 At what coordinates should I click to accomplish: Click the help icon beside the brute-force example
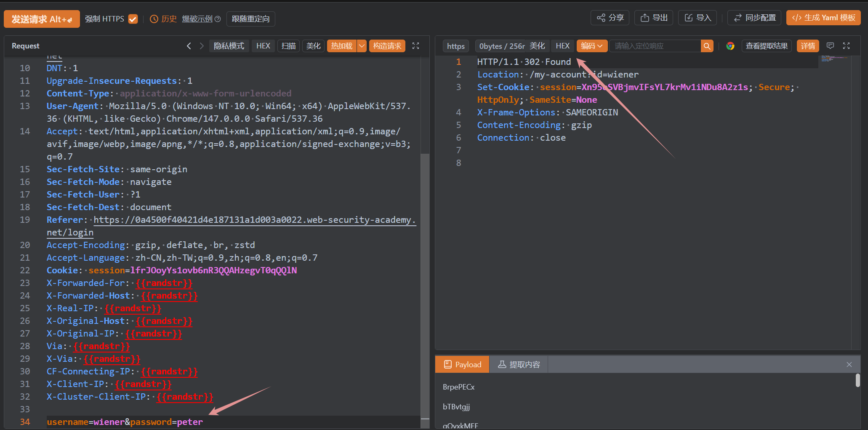(218, 19)
